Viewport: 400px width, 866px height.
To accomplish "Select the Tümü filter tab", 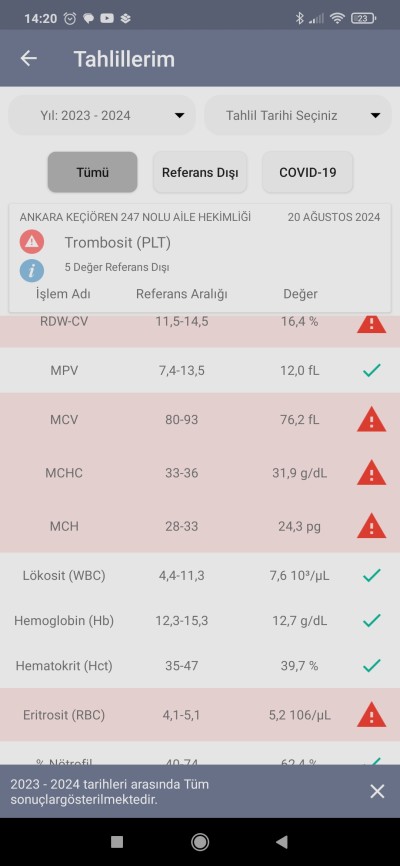I will (x=92, y=172).
